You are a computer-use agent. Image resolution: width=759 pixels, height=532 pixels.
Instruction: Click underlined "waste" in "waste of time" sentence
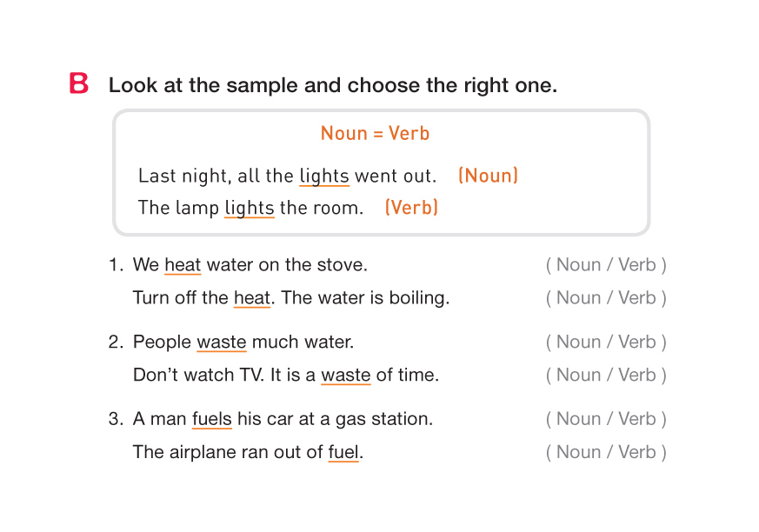pyautogui.click(x=346, y=376)
